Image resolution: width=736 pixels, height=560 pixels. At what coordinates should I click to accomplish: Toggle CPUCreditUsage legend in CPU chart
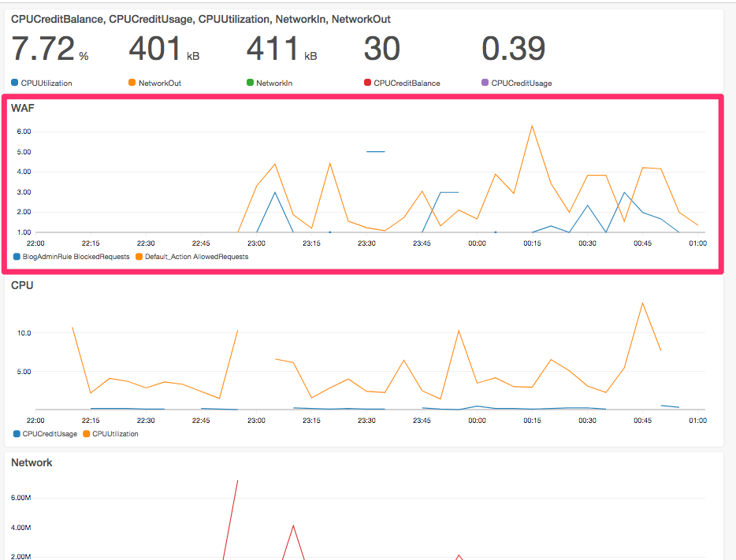click(x=46, y=434)
